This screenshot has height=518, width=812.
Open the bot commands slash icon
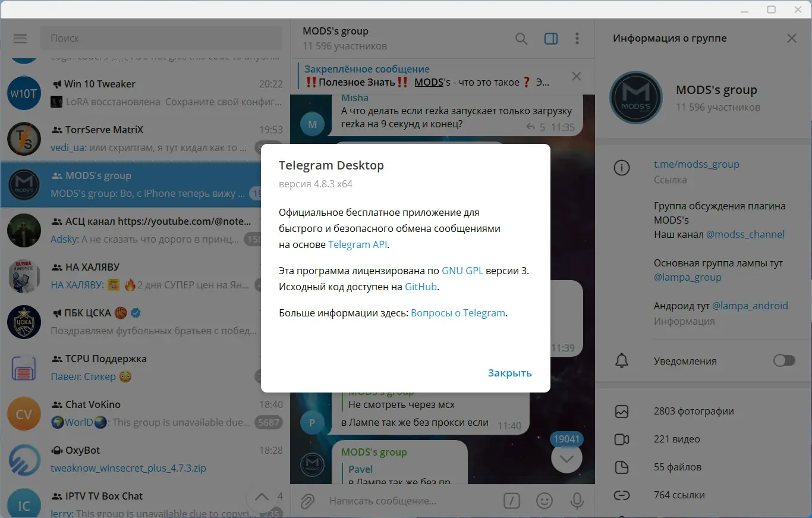pyautogui.click(x=511, y=501)
